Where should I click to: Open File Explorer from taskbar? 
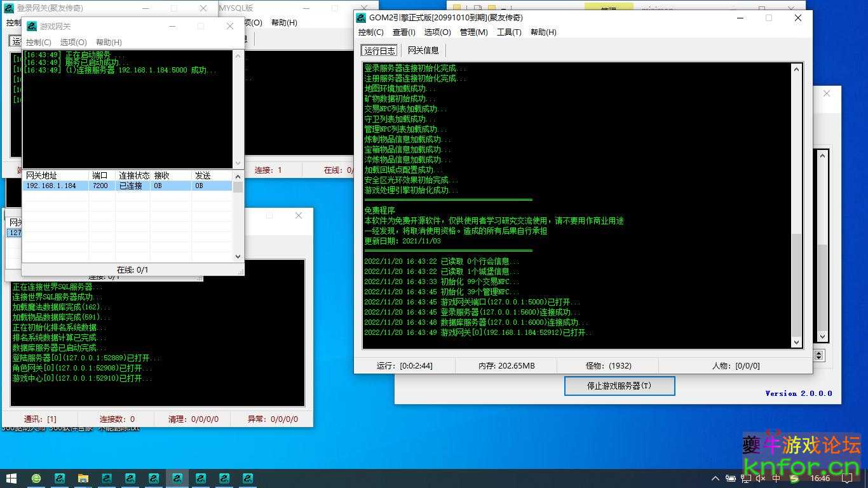83,478
